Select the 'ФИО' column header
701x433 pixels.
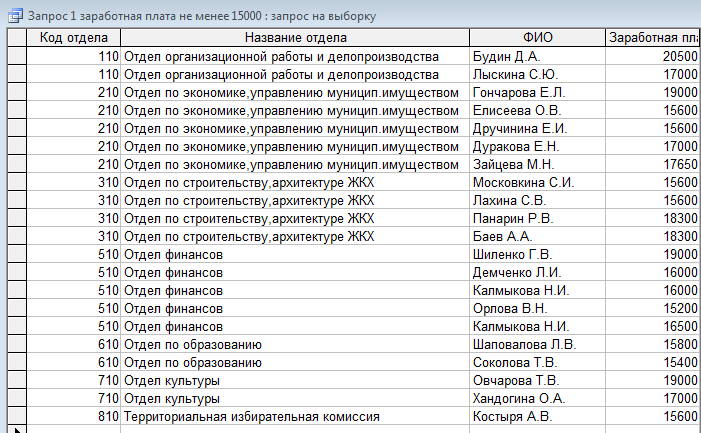tap(537, 38)
